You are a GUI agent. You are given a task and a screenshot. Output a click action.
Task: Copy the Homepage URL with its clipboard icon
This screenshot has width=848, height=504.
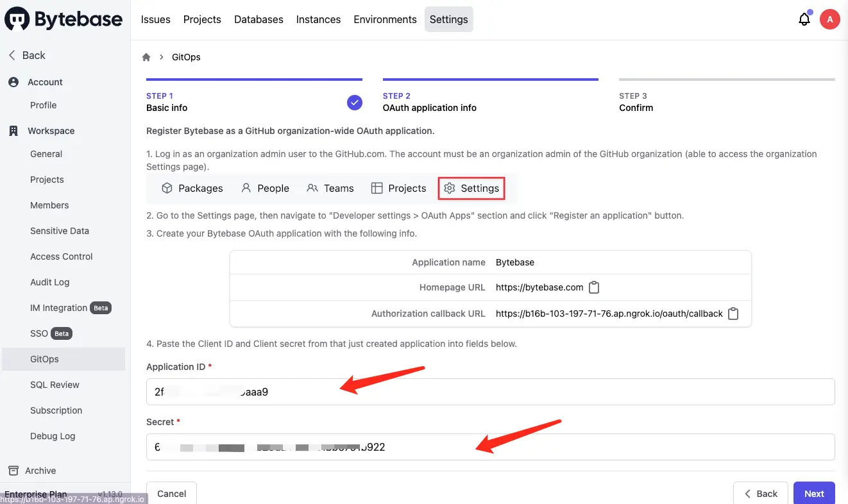point(593,287)
